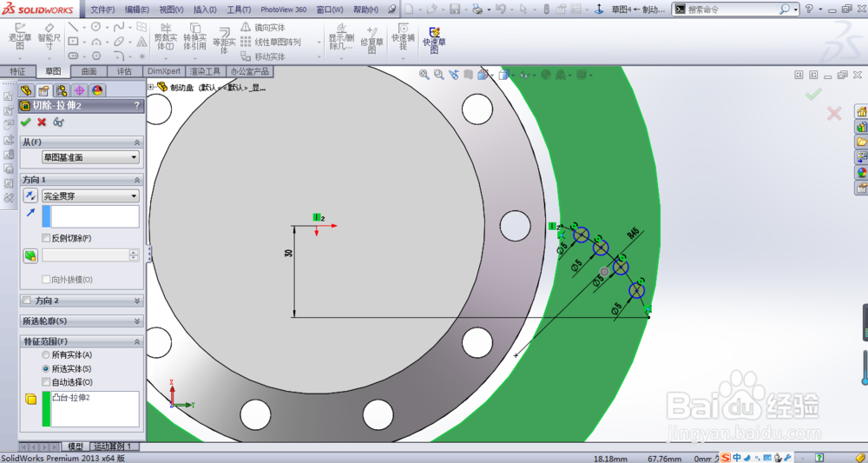Screen dimensions: 868x463
Task: Check 反侧切除 flip side to cut
Action: (46, 238)
